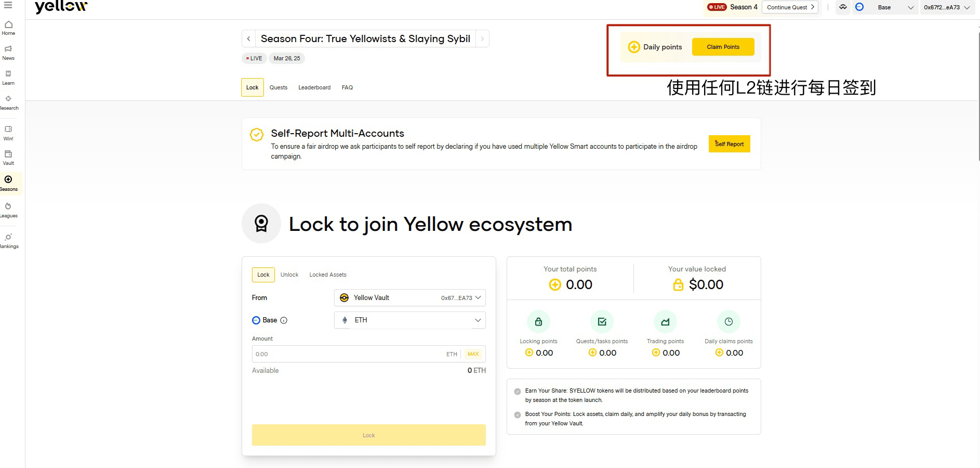
Task: Select the Lock tab under season title
Action: click(x=253, y=87)
